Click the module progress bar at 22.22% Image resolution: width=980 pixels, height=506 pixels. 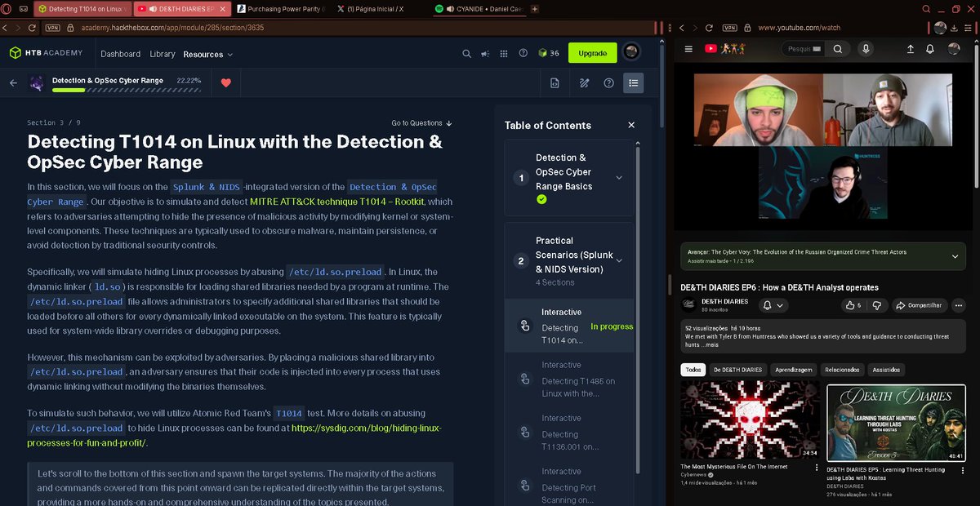(x=127, y=89)
